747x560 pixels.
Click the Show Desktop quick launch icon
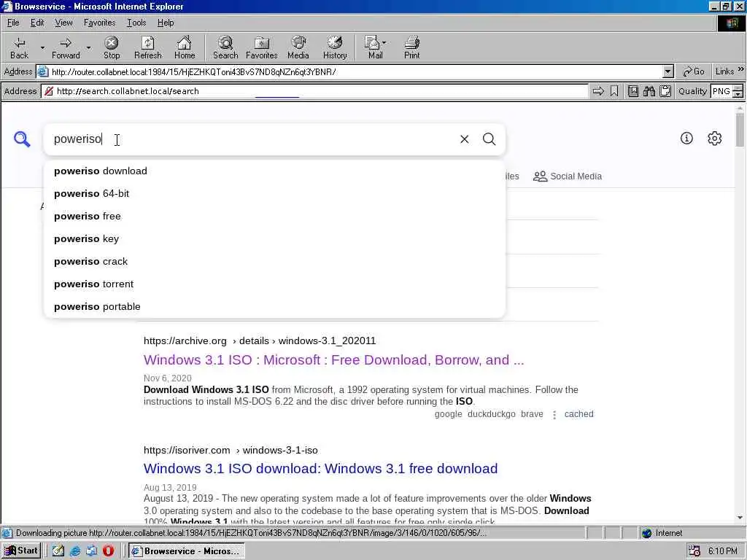[58, 551]
